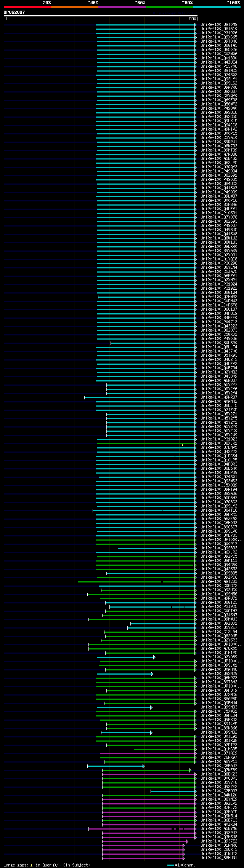Select hit UniRef100_Q9SM29
Viewport: 244px width, 868px height.
coord(219,674)
